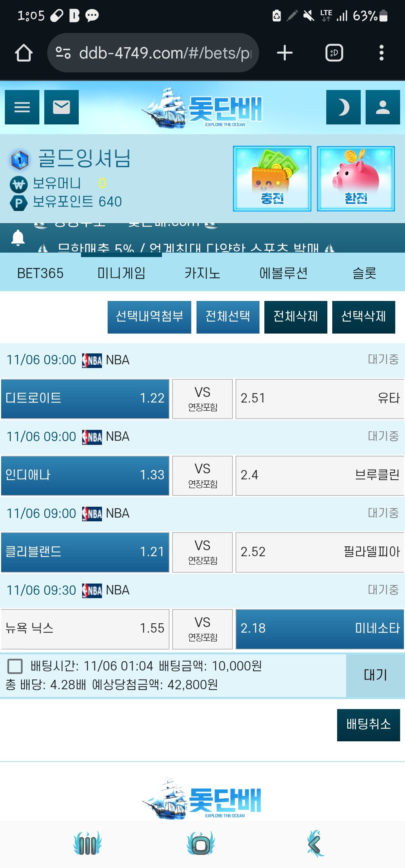Image resolution: width=405 pixels, height=868 pixels.
Task: Open the 카지노 menu tab
Action: click(x=202, y=273)
